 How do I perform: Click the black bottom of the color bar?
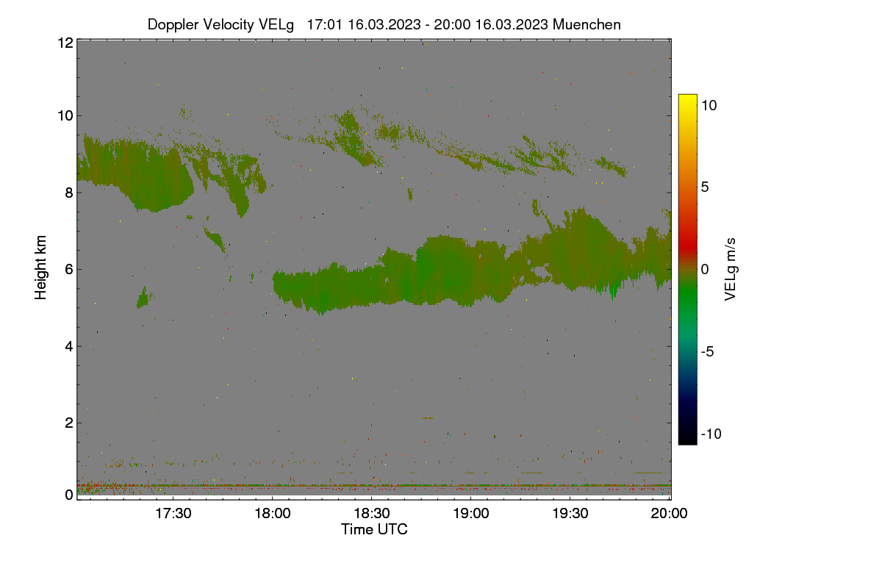(687, 438)
